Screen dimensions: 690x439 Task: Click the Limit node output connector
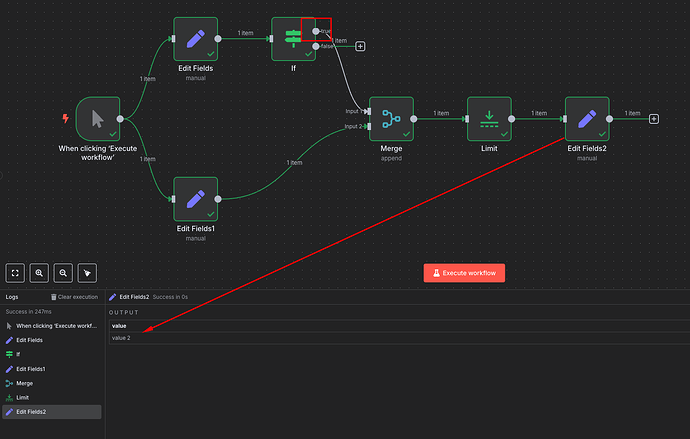coord(511,119)
